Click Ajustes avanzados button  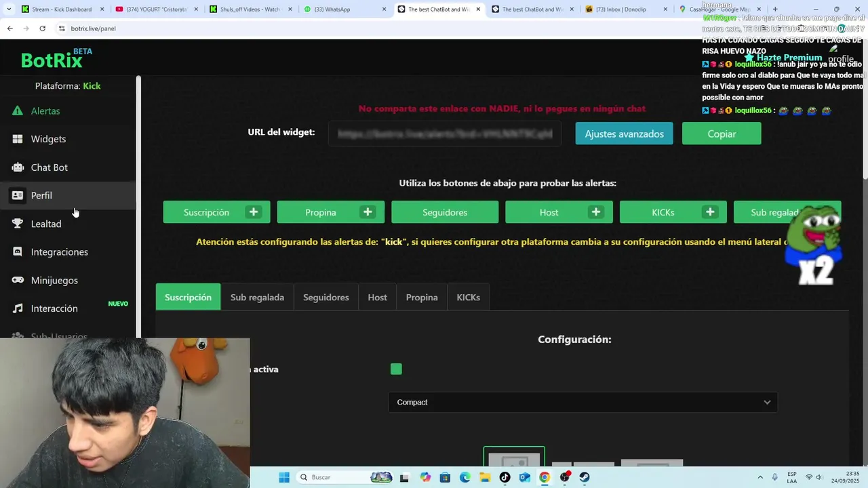pyautogui.click(x=624, y=134)
